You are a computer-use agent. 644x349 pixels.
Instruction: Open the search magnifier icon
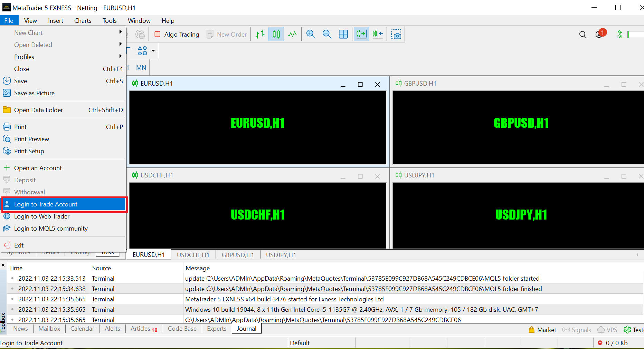[x=583, y=34]
